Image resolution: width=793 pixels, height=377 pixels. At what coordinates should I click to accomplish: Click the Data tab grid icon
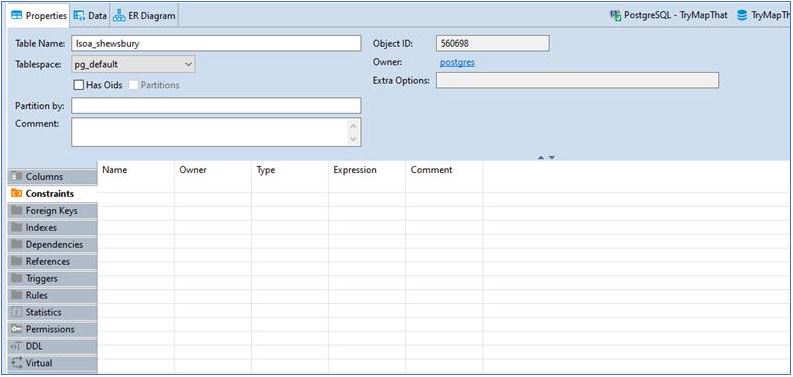pyautogui.click(x=79, y=16)
